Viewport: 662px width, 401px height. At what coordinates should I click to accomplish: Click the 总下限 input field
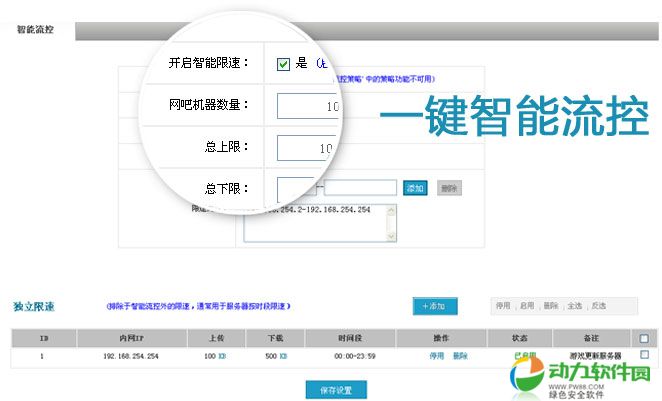tap(295, 187)
